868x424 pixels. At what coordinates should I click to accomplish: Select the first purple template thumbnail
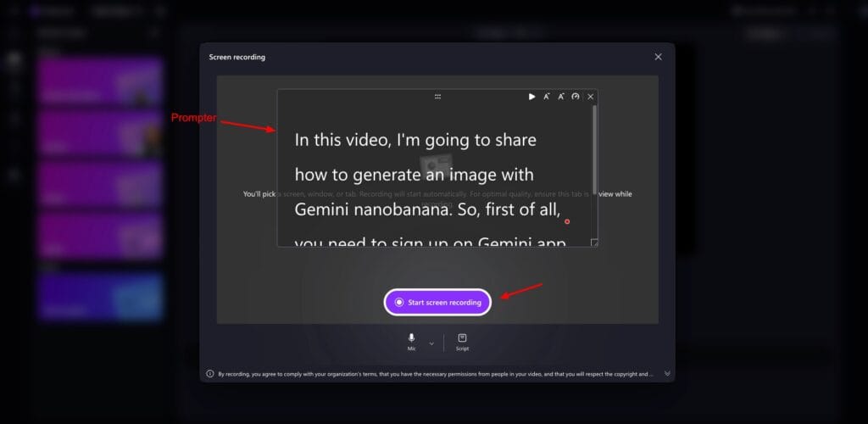point(100,81)
